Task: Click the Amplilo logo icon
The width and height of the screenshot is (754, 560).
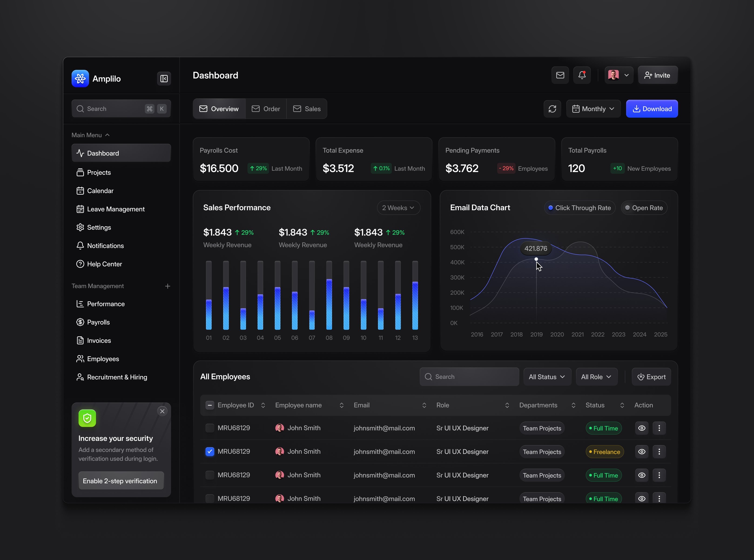Action: 80,79
